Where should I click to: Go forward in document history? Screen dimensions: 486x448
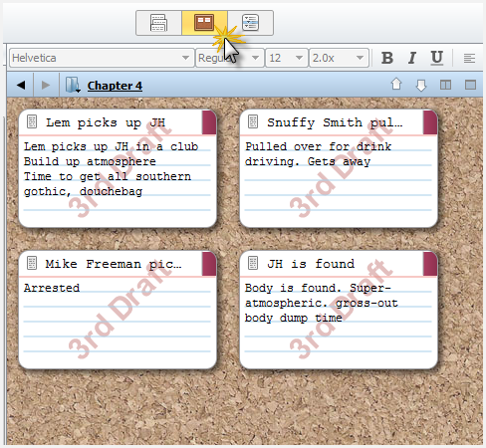[46, 86]
